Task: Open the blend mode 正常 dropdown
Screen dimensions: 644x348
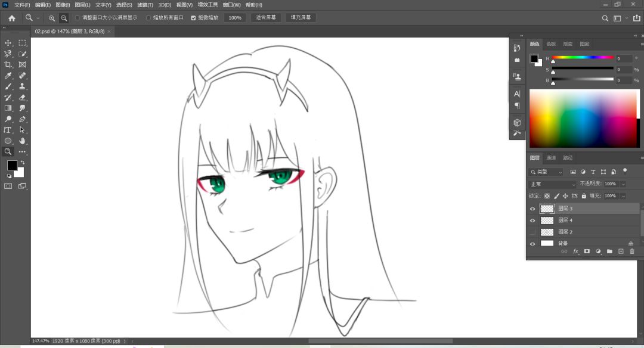Action: 552,184
